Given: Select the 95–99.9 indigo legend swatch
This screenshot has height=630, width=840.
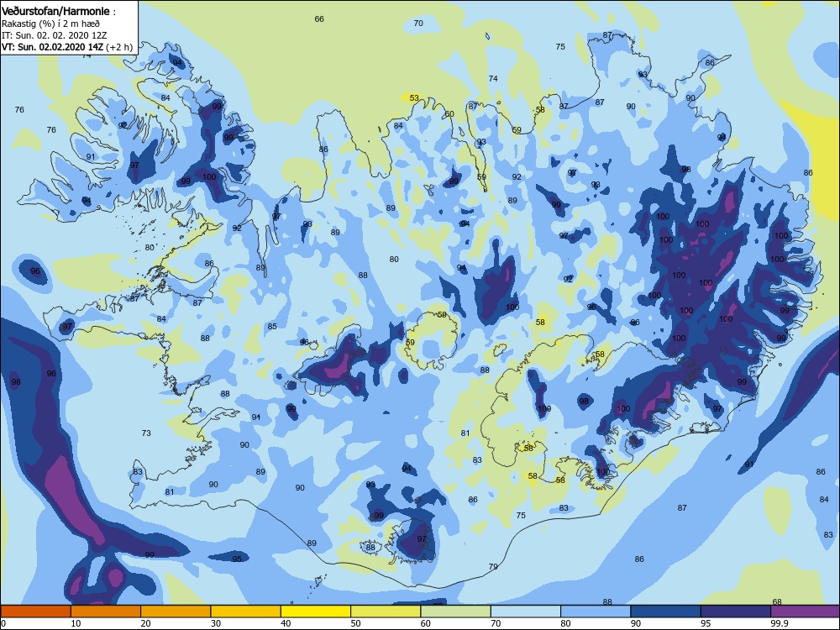Looking at the screenshot, I should pyautogui.click(x=736, y=612).
